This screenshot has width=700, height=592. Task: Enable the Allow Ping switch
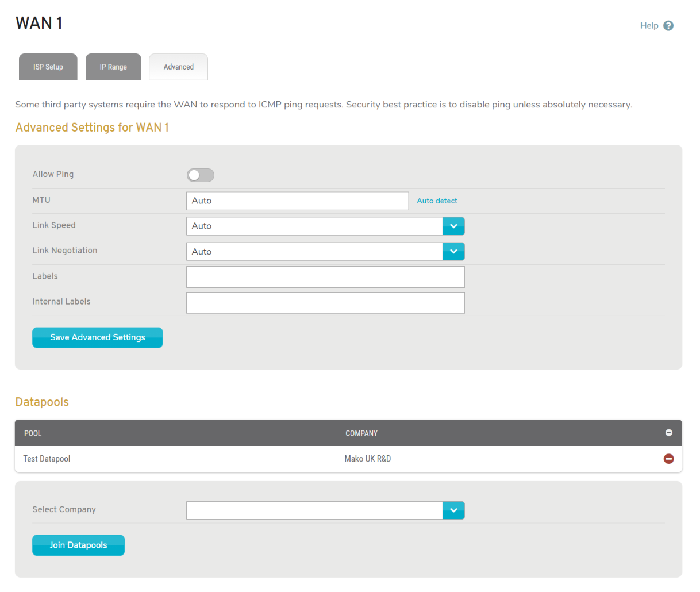201,175
